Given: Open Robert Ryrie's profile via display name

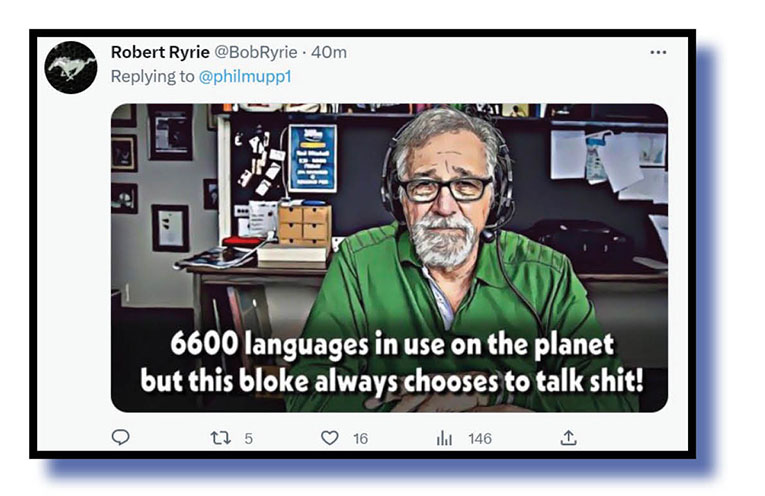Looking at the screenshot, I should pyautogui.click(x=160, y=52).
